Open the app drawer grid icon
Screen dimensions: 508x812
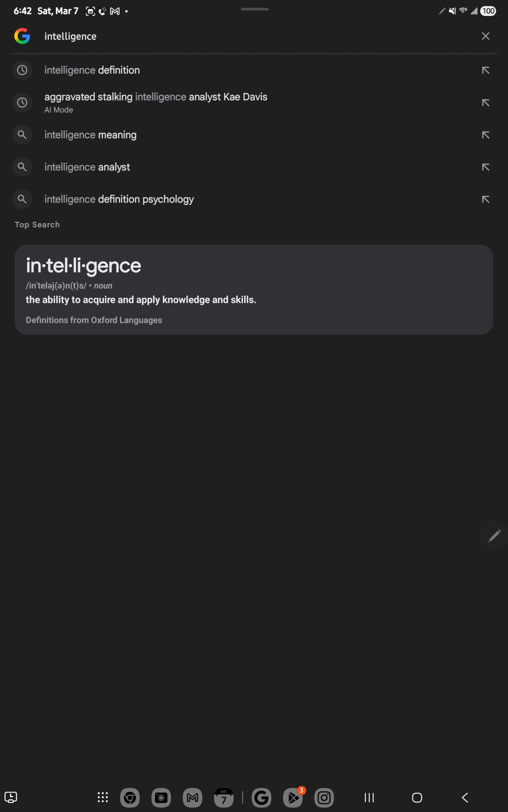click(x=102, y=797)
